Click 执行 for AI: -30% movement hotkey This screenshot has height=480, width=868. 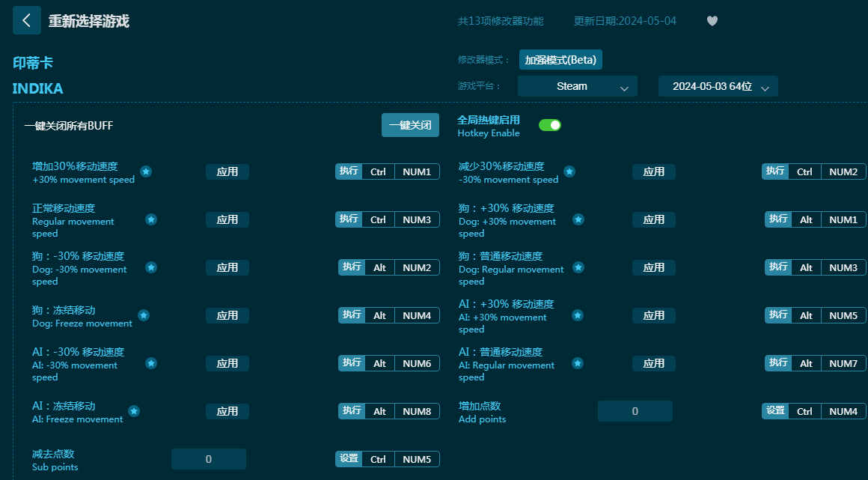point(352,363)
